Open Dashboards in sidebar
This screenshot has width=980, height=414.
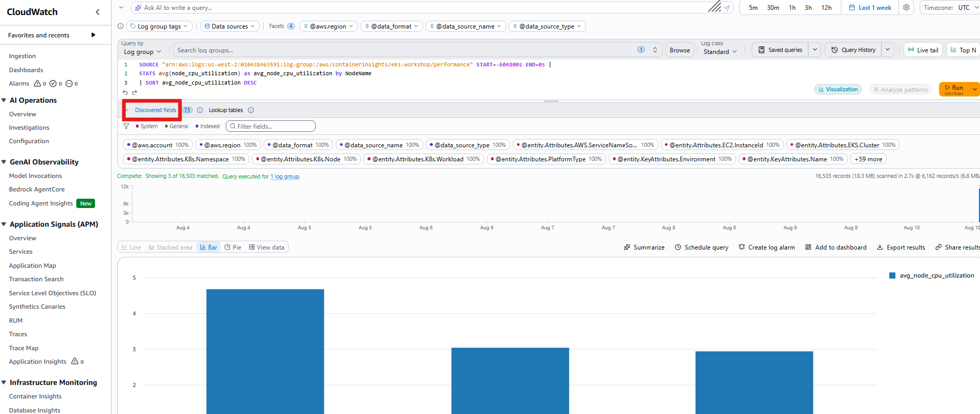pos(26,70)
